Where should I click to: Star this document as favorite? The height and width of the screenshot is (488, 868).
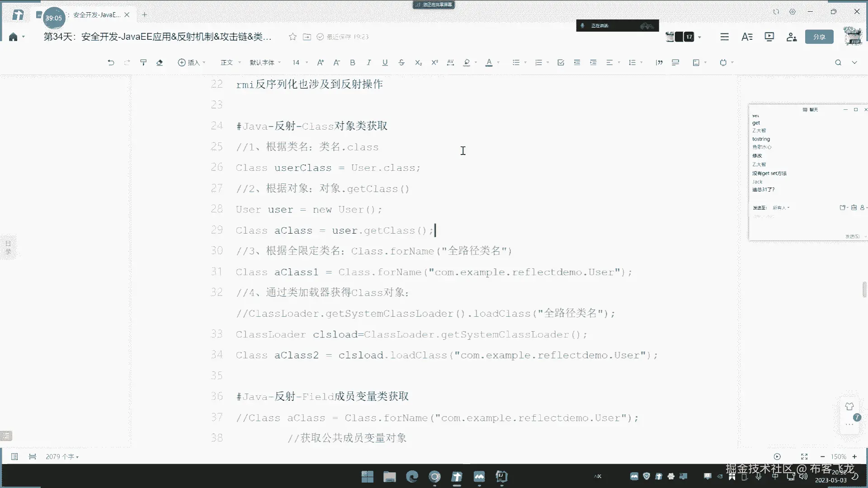(292, 37)
